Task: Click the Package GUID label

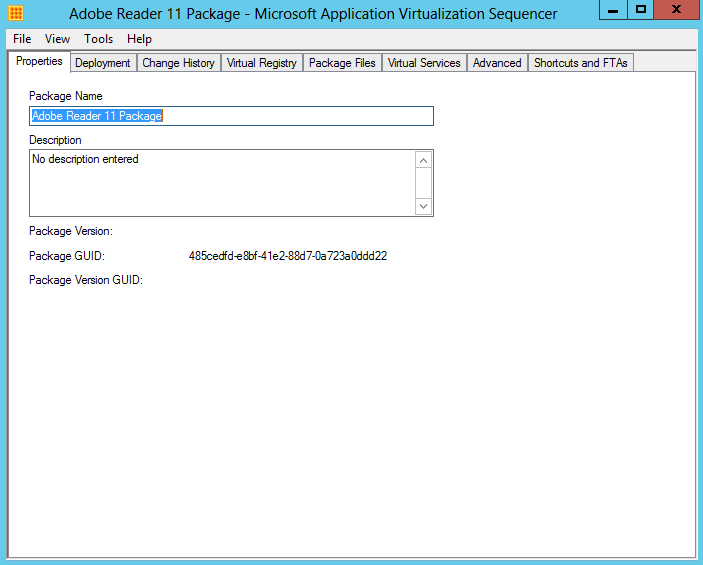Action: [67, 256]
